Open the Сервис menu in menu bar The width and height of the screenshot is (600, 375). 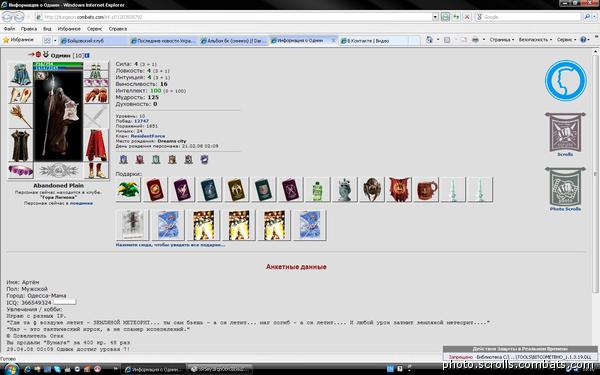94,29
